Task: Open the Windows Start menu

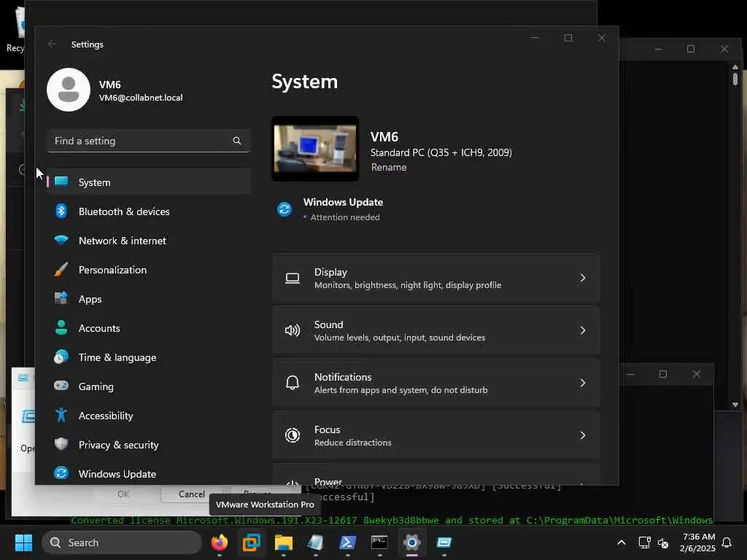Action: (x=23, y=542)
